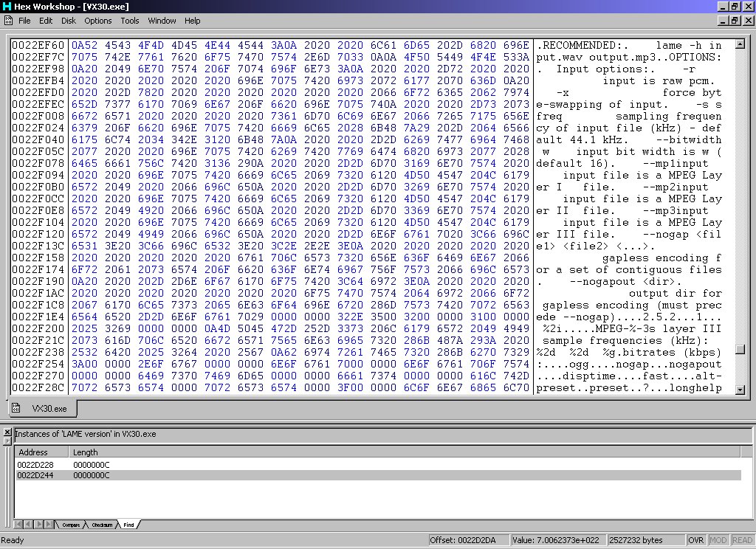
Task: Click the file icon on the VX30.exe tab
Action: 16,408
